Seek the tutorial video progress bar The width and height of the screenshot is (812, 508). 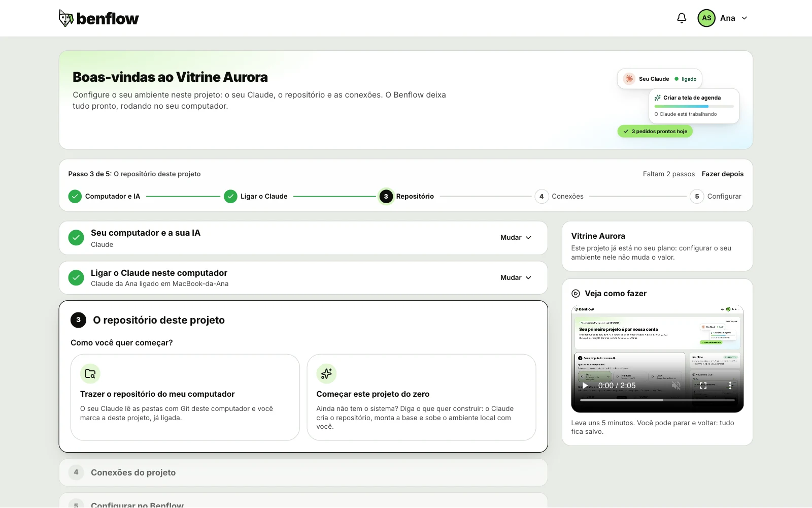coord(657,400)
